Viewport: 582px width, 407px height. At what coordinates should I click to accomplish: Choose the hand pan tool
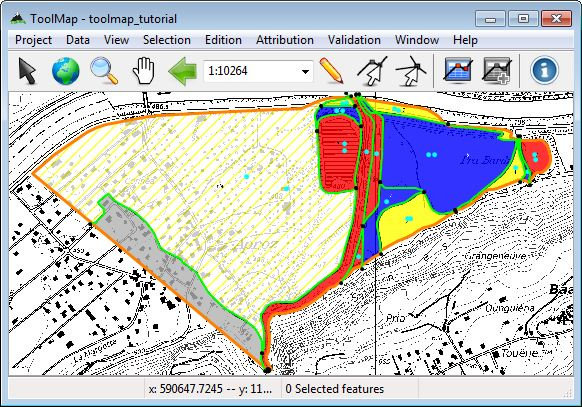coord(144,71)
